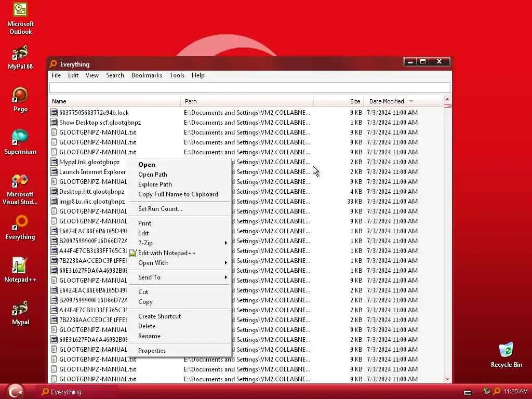
Task: Open the Bookmarks menu
Action: [147, 75]
